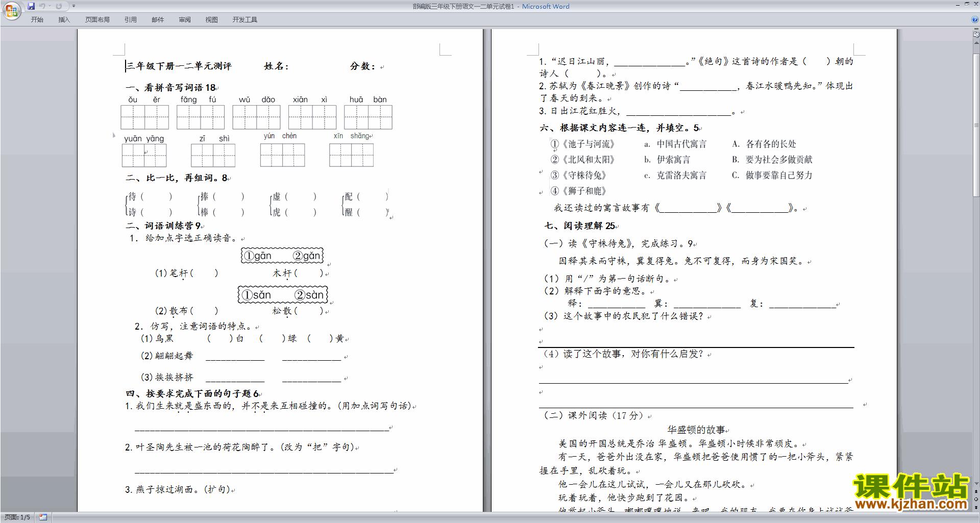Viewport: 980px width, 523px height.
Task: Click the writing grid under fāng fú
Action: [x=201, y=117]
